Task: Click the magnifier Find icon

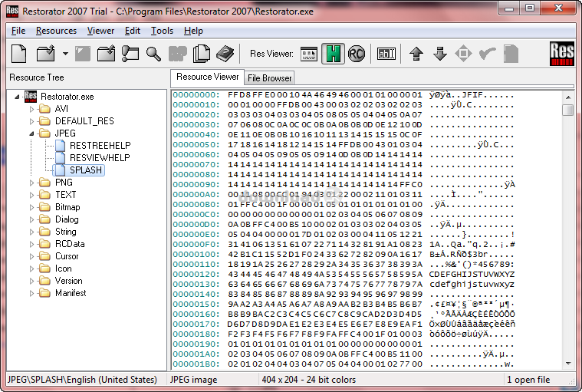Action: (153, 54)
